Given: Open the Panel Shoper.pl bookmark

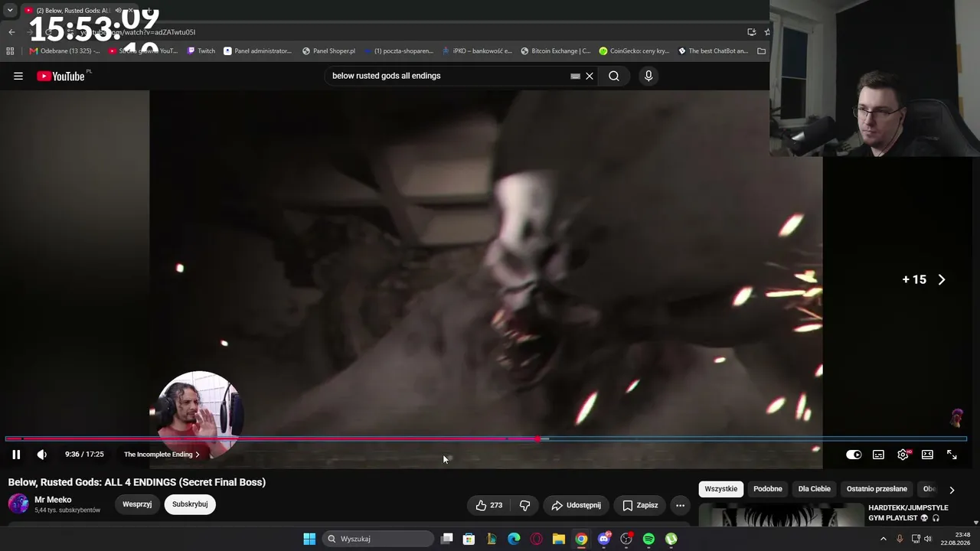Looking at the screenshot, I should (328, 51).
